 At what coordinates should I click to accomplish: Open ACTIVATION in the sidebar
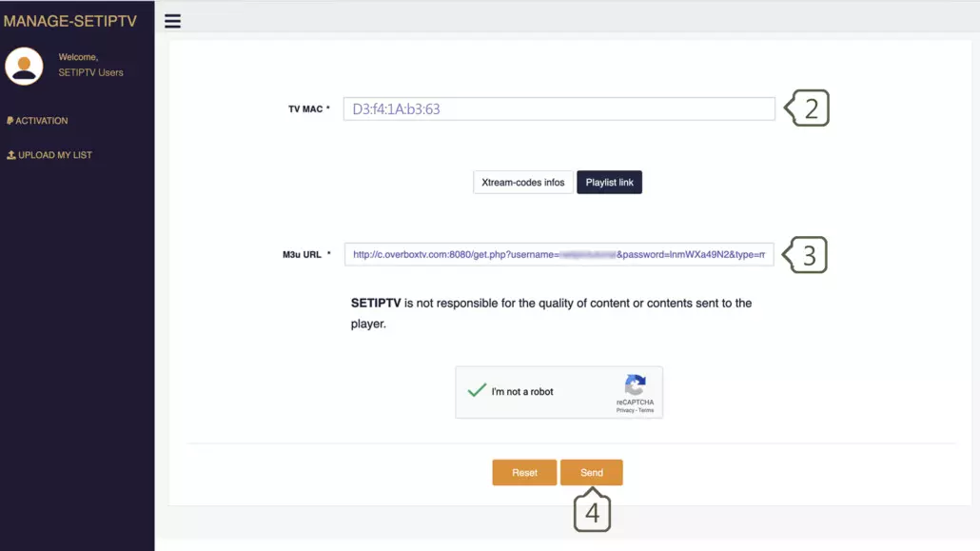point(42,121)
